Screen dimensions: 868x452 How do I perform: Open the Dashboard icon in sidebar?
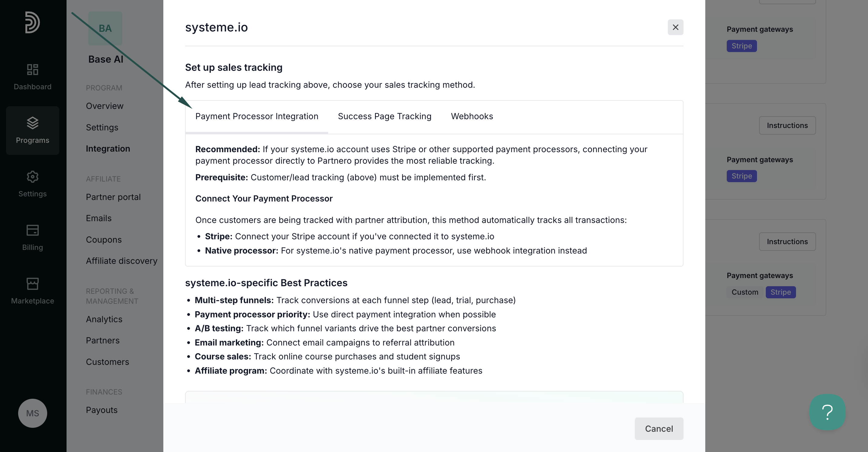click(32, 70)
